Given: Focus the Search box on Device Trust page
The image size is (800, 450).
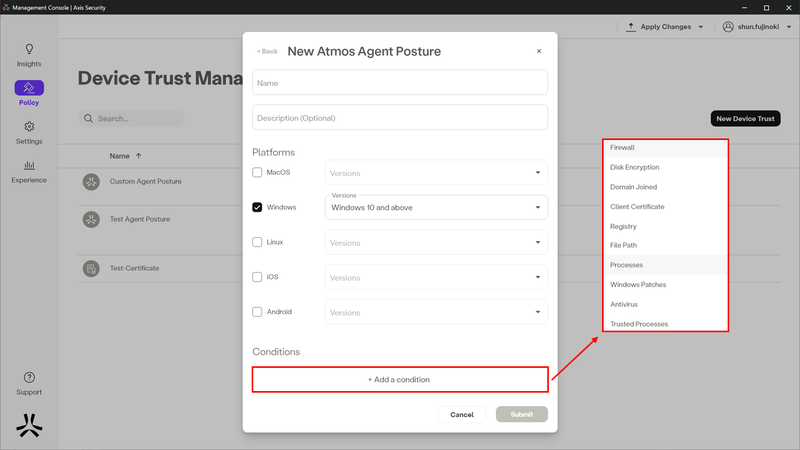Looking at the screenshot, I should (132, 118).
